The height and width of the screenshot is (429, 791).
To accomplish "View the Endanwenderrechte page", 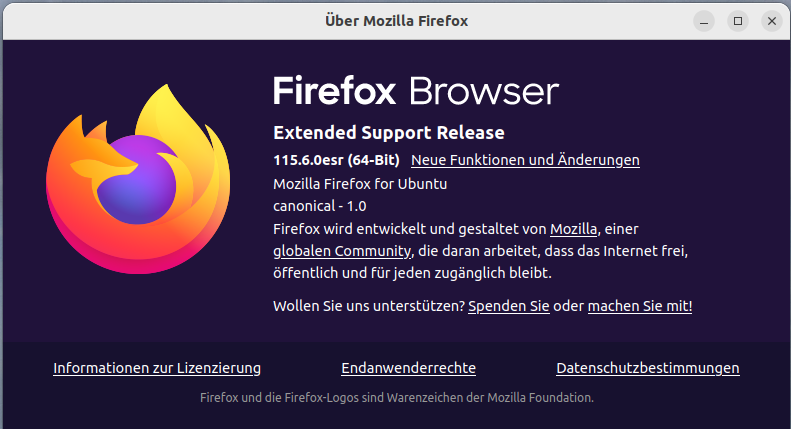I will coord(408,368).
